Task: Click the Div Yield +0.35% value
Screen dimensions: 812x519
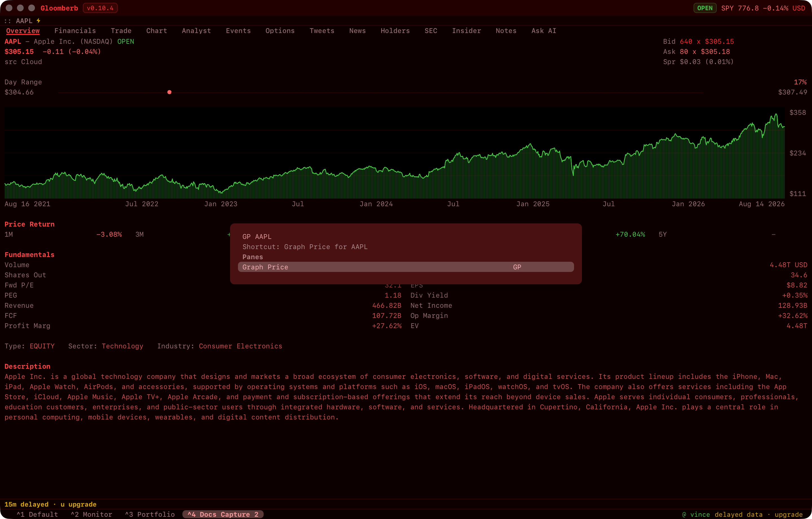Action: [x=795, y=295]
